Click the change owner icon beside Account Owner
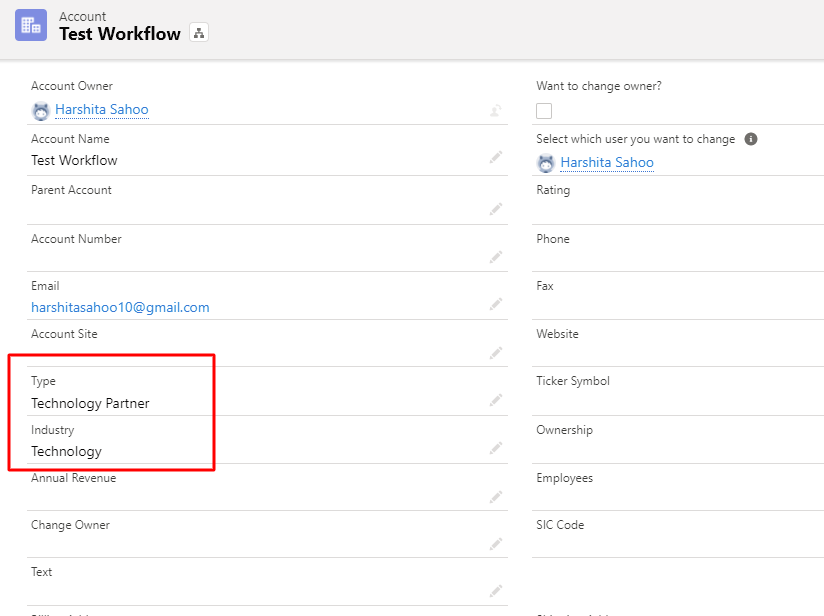This screenshot has width=824, height=616. click(496, 110)
